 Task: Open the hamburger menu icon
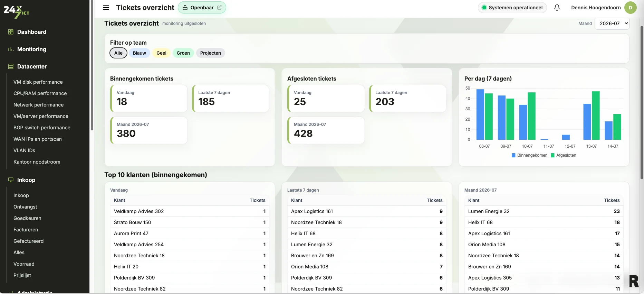(106, 8)
